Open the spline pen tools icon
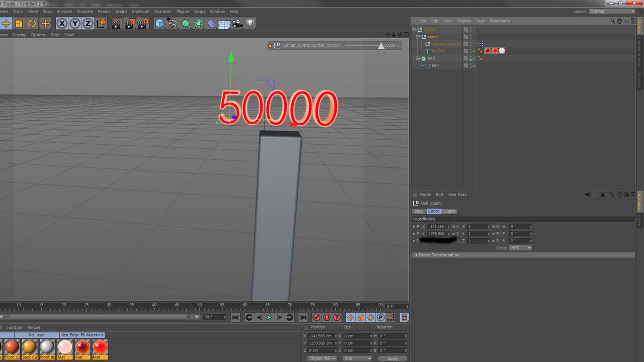Viewport: 644px width, 362px height. (x=173, y=24)
